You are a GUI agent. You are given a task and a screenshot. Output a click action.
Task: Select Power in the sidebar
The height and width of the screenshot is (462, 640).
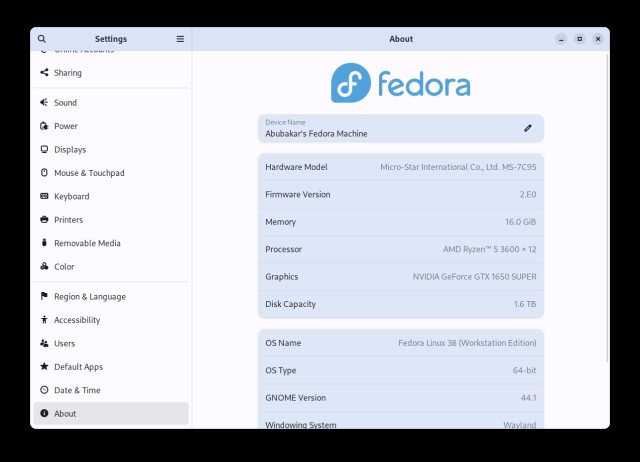(111, 126)
